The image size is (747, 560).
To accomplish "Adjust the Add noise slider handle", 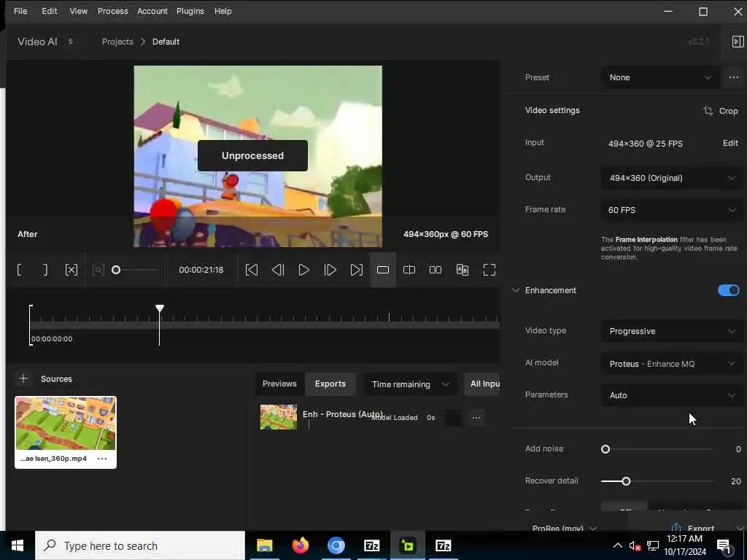I will pos(605,449).
